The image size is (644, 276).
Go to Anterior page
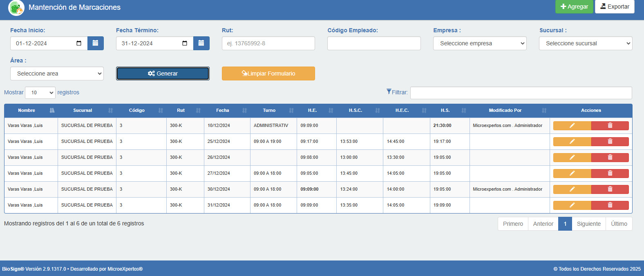tap(543, 224)
